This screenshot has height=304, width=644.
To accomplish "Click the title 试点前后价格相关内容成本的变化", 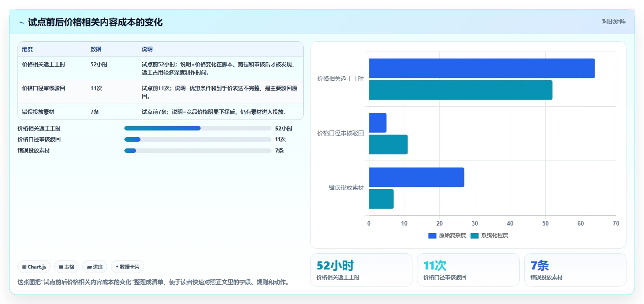I will tap(95, 22).
